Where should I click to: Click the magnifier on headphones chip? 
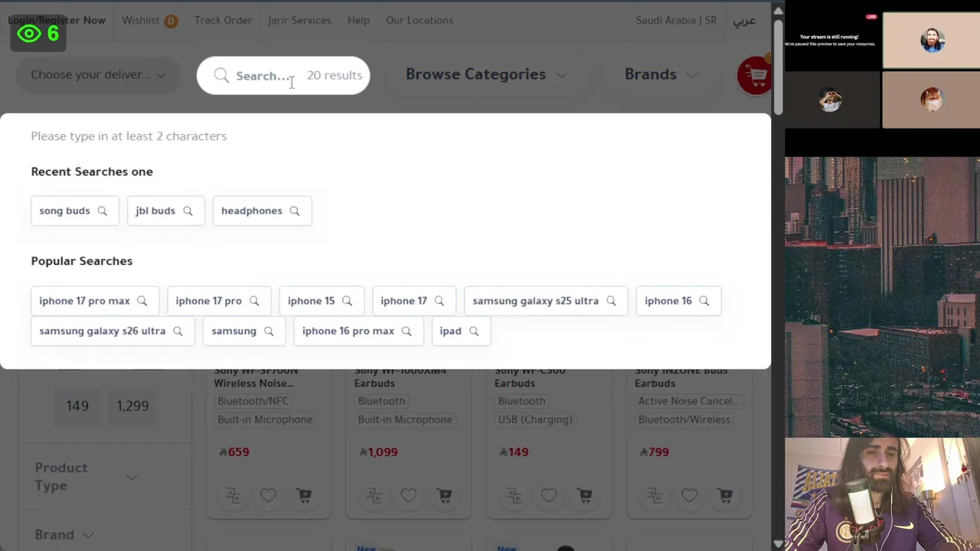coord(295,210)
